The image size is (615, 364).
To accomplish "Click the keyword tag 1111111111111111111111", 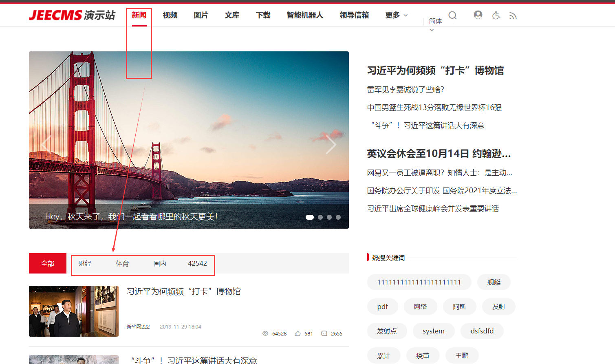I will point(419,282).
